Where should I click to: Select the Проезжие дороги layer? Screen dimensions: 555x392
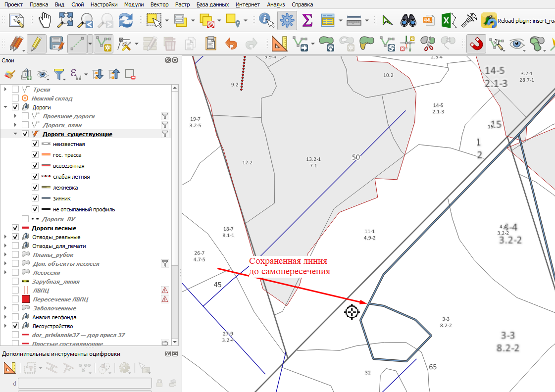point(69,116)
